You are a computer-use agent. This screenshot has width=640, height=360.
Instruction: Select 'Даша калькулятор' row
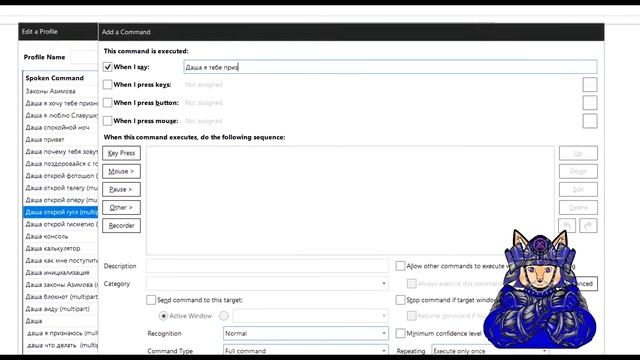60,248
